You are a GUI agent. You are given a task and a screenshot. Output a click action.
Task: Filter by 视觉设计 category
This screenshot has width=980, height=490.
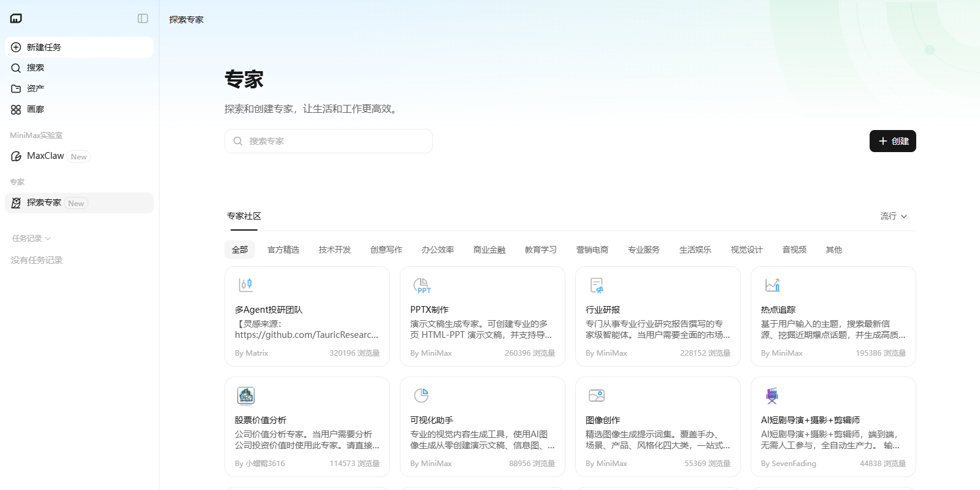coord(746,250)
